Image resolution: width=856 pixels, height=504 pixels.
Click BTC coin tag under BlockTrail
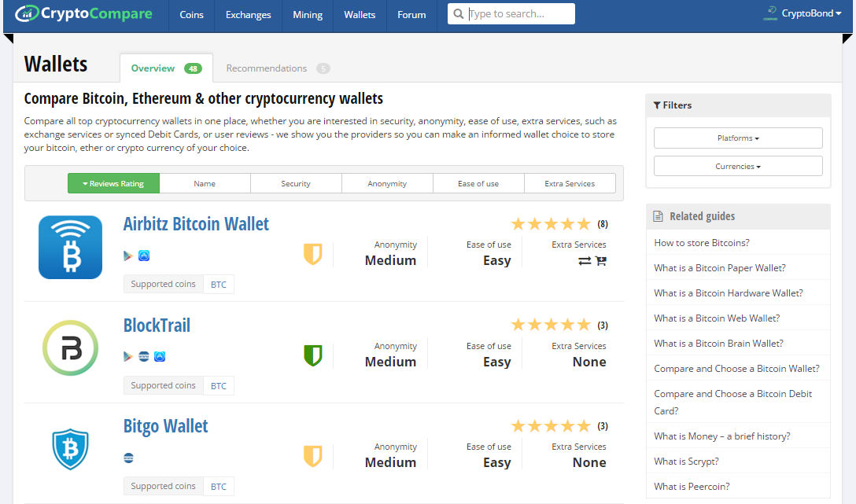(x=219, y=385)
